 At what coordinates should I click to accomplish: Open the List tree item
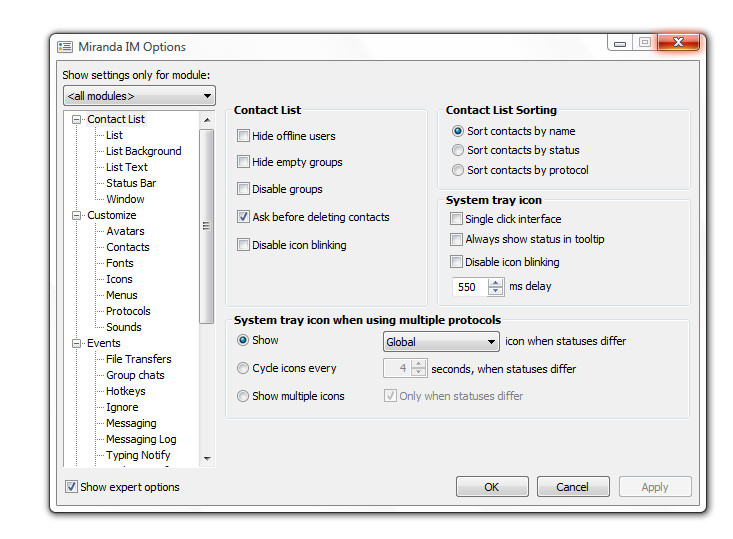tap(114, 136)
